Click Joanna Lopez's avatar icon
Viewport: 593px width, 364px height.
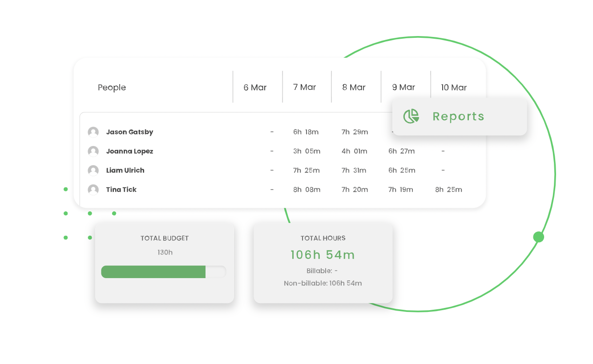tap(93, 151)
